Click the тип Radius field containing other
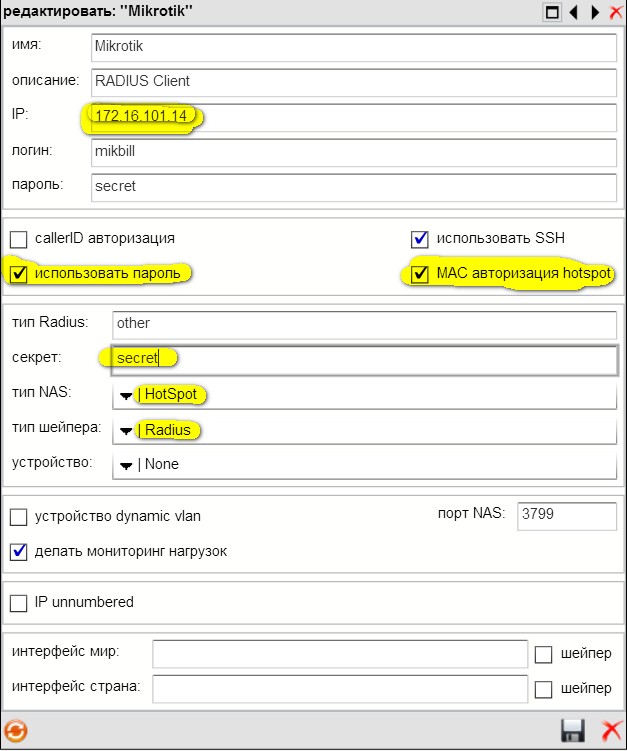Screen dimensions: 627x751 (363, 324)
